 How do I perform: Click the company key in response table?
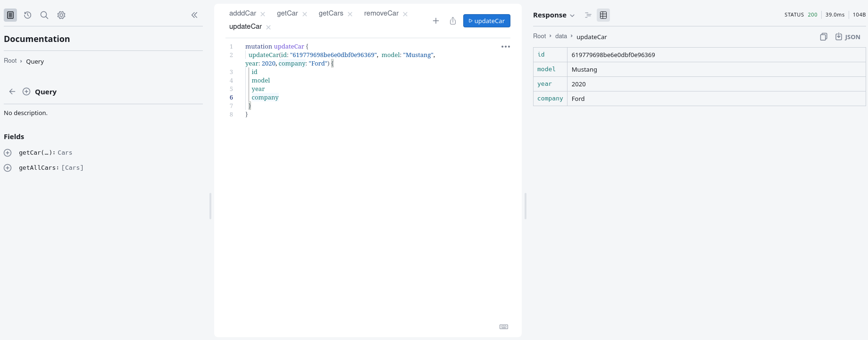(x=550, y=99)
